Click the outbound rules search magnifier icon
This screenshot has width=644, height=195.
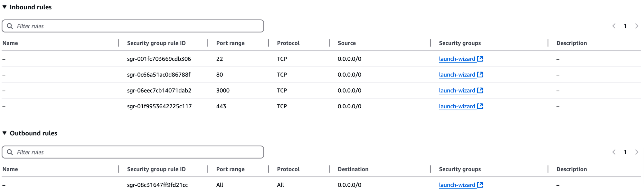pyautogui.click(x=10, y=152)
